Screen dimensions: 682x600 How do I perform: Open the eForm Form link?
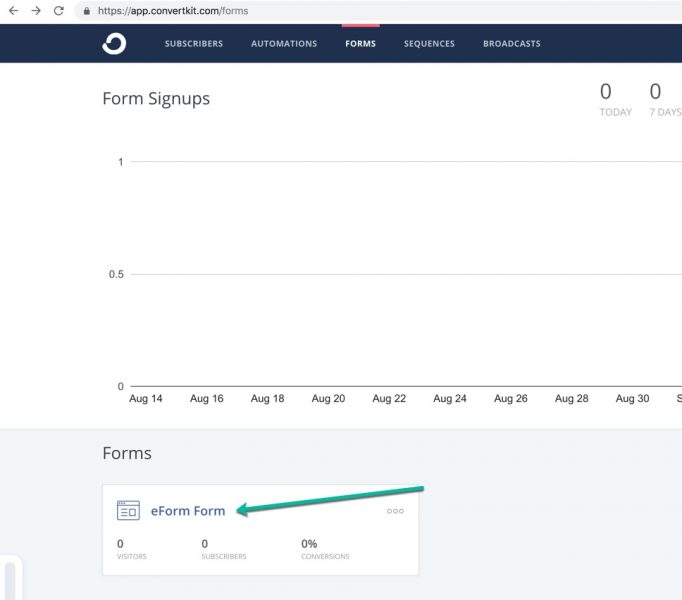coord(188,511)
